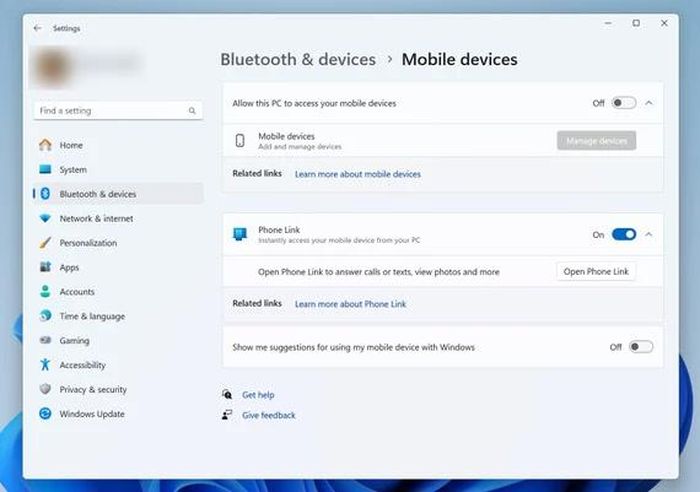Click the System monitor icon

[45, 169]
